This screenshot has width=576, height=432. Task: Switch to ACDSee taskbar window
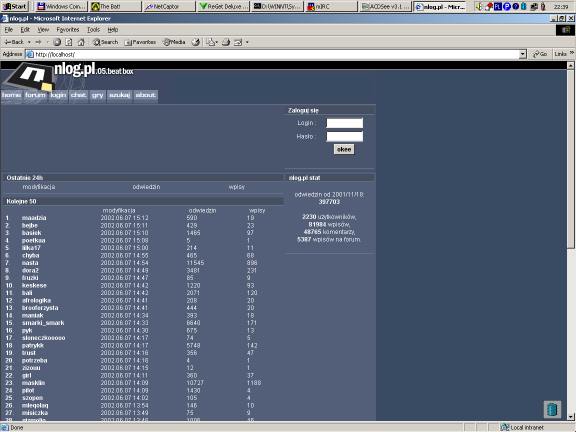pos(385,7)
